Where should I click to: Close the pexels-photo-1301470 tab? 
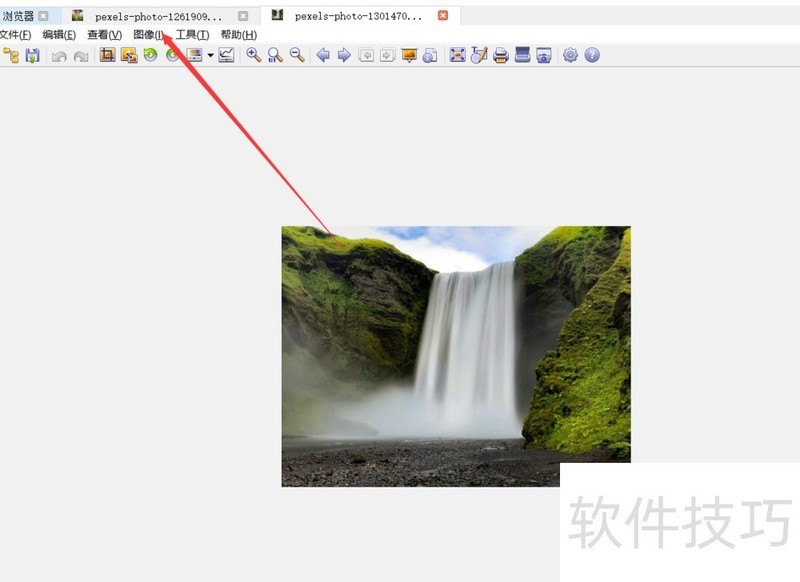point(443,16)
